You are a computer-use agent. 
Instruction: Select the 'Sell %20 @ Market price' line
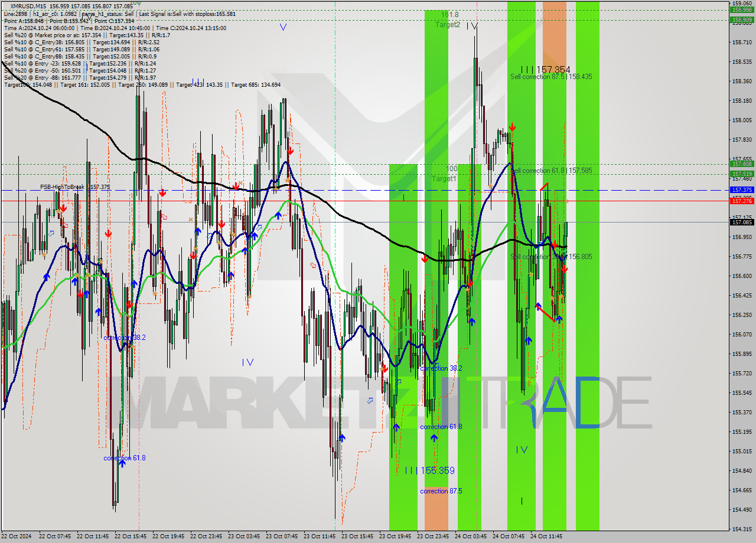pos(86,35)
